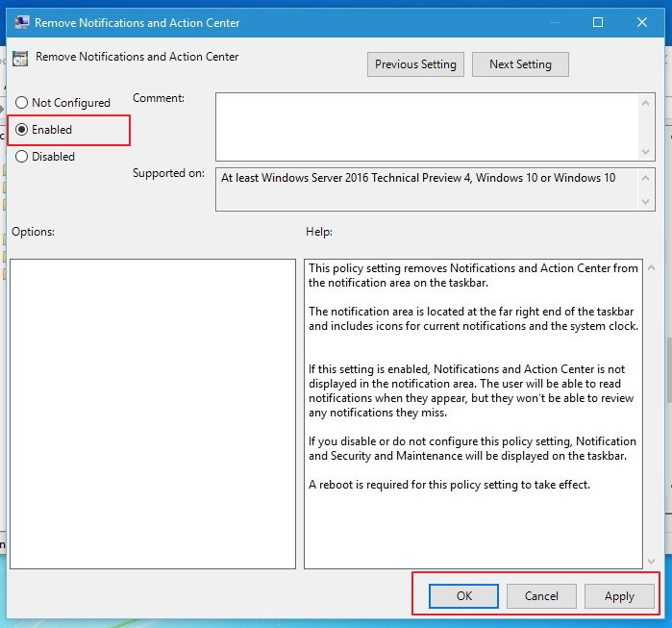The height and width of the screenshot is (628, 672).
Task: Minimize the policy dialog window
Action: [555, 22]
